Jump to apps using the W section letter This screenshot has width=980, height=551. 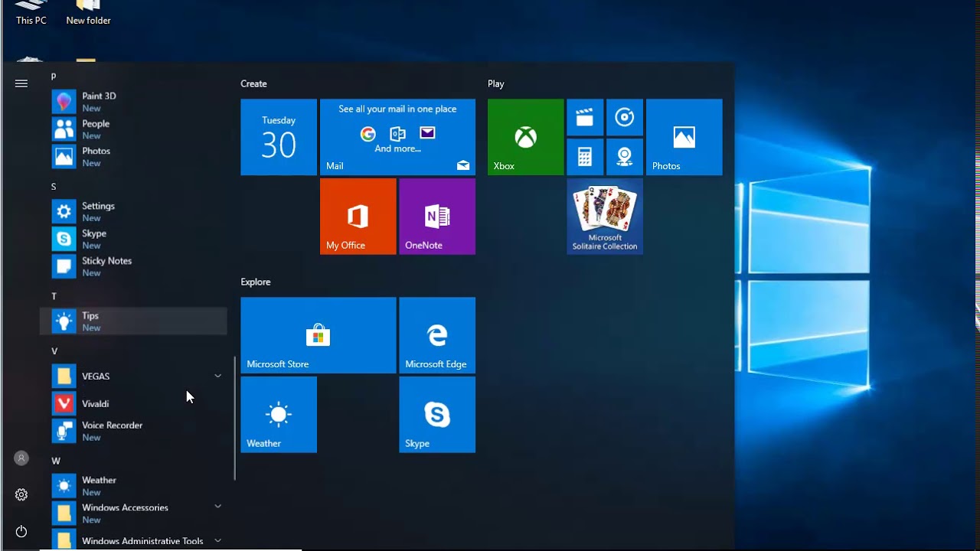[x=54, y=461]
